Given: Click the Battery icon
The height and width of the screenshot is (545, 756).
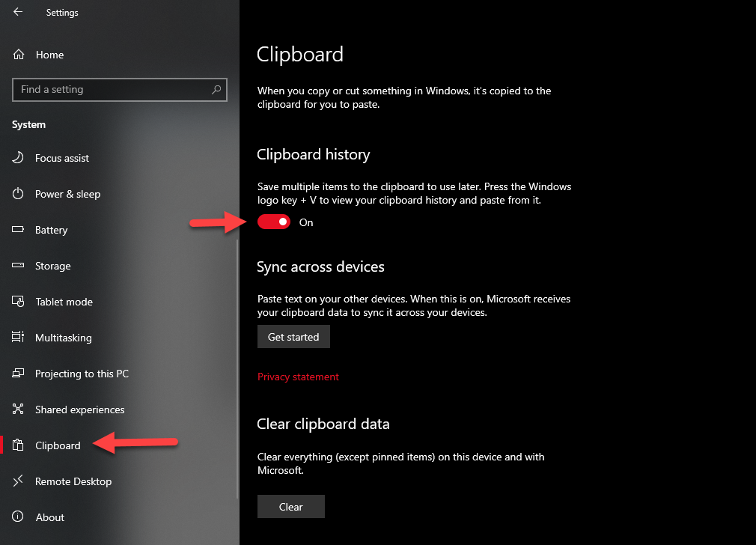Looking at the screenshot, I should click(19, 230).
